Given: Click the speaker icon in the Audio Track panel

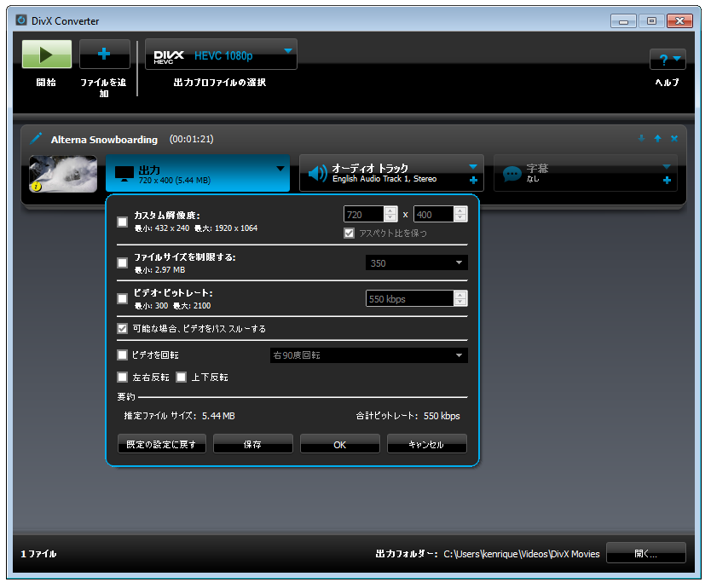Looking at the screenshot, I should (x=318, y=173).
